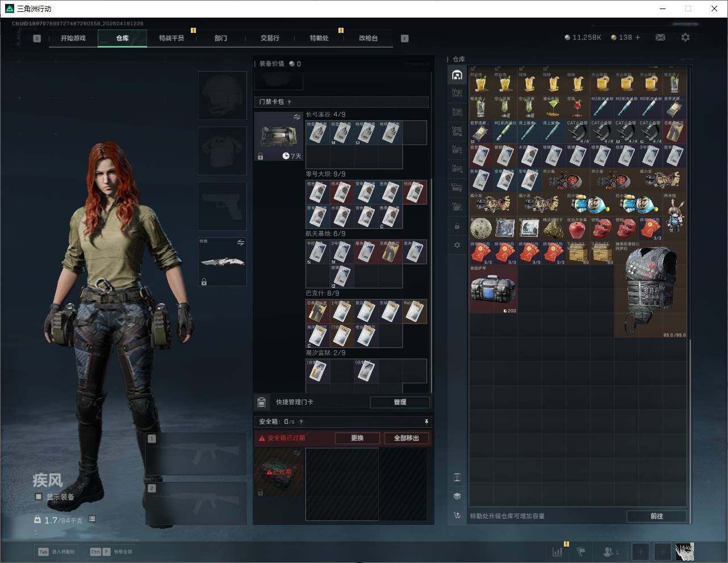Open the stats bar chart icon
The image size is (728, 563).
click(557, 551)
